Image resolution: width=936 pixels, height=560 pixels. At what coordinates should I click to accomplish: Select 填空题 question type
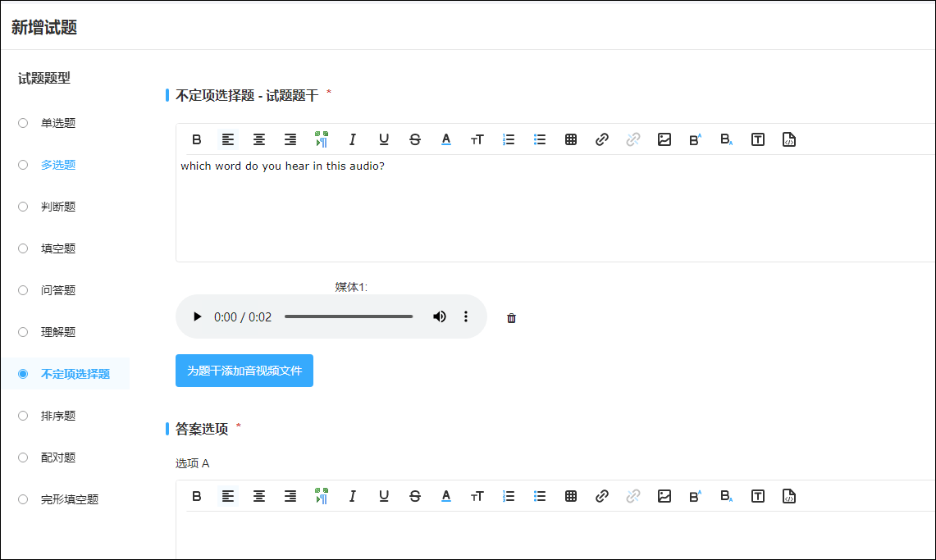pyautogui.click(x=23, y=248)
